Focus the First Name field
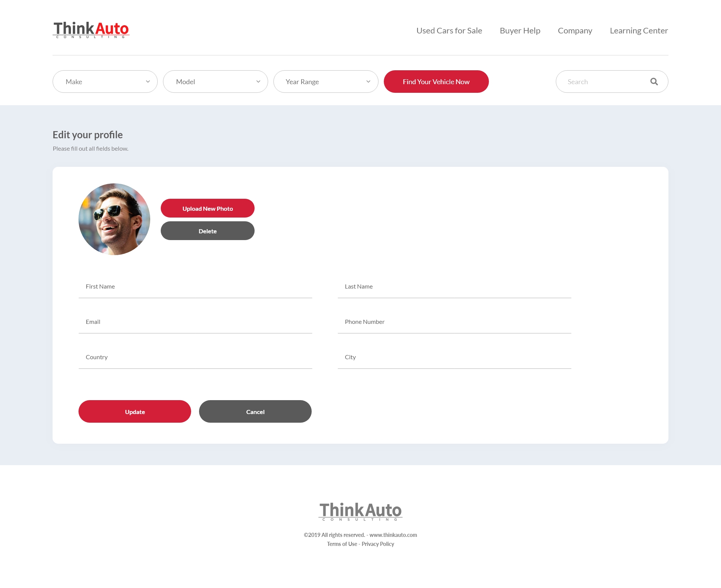The image size is (721, 588). point(195,287)
